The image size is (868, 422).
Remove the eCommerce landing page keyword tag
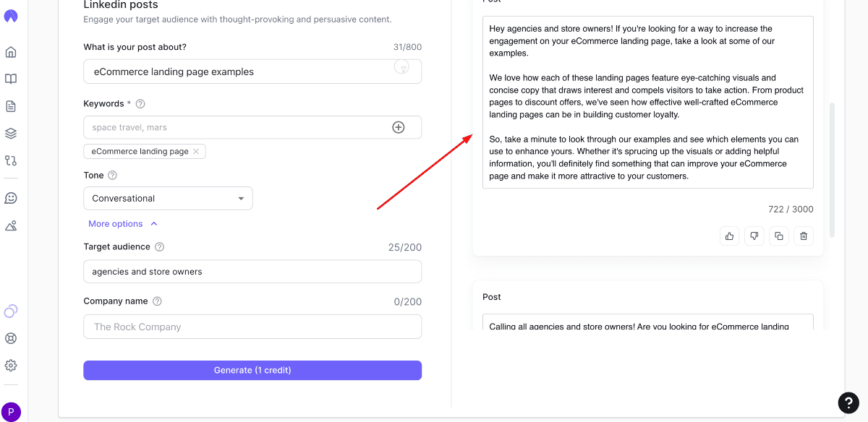pos(196,152)
